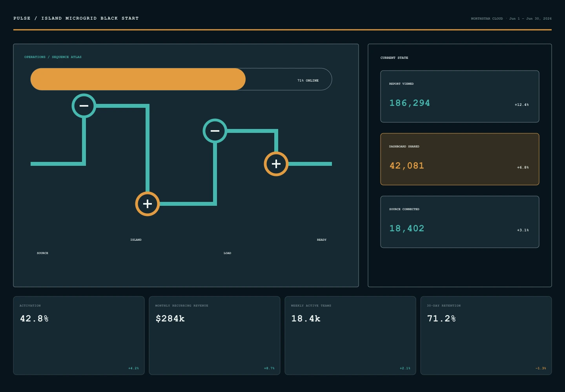Click the LOAD stage label under the diagram
Viewport: 565px width, 392px height.
228,253
